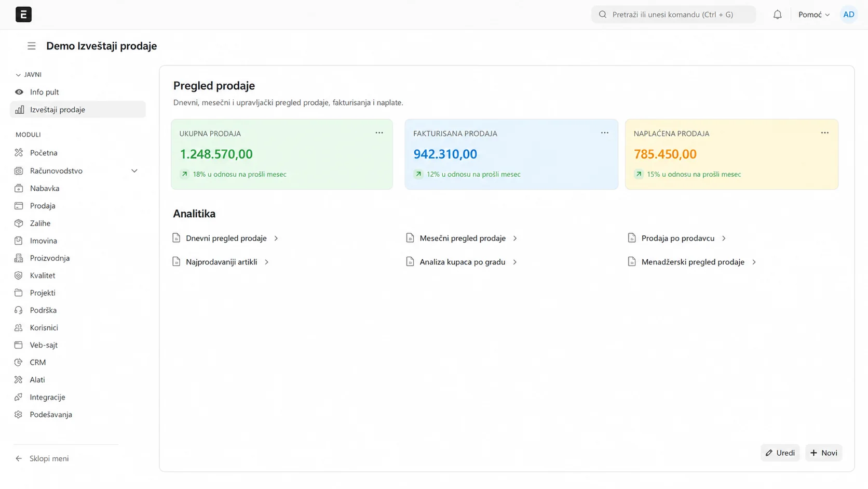Screen dimensions: 868x489
Task: Click the Info pult eye icon
Action: (19, 92)
